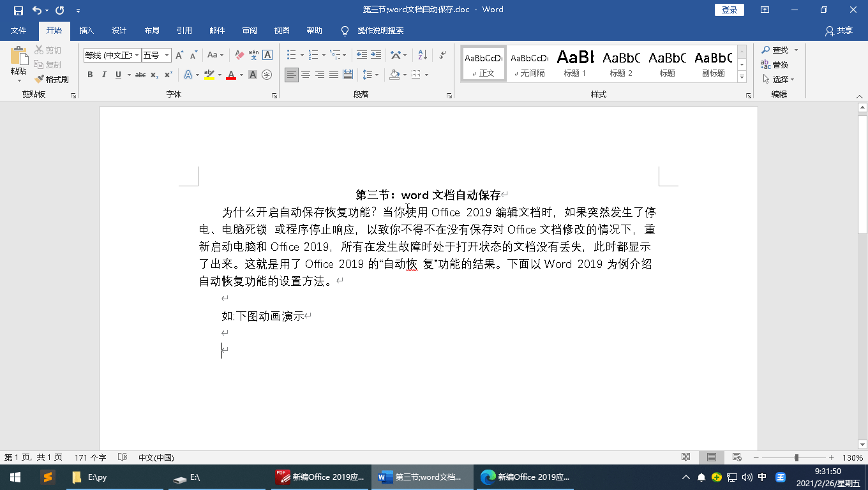The height and width of the screenshot is (490, 868).
Task: Click the Tell Me search box (操作说明搜索)
Action: [380, 30]
